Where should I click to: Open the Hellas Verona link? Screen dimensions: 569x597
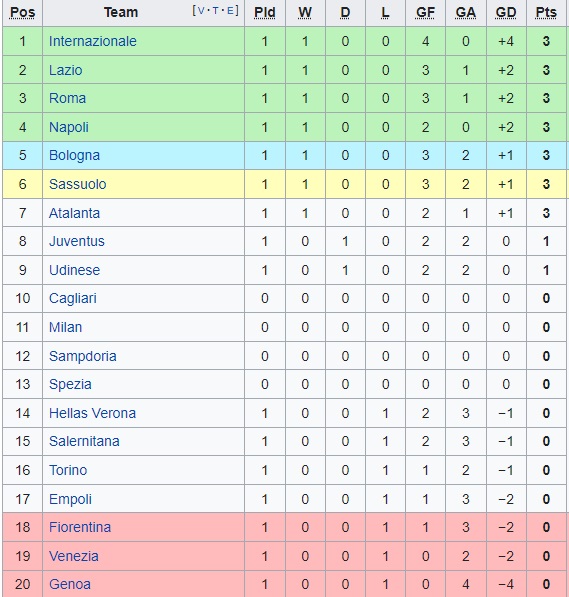coord(93,413)
